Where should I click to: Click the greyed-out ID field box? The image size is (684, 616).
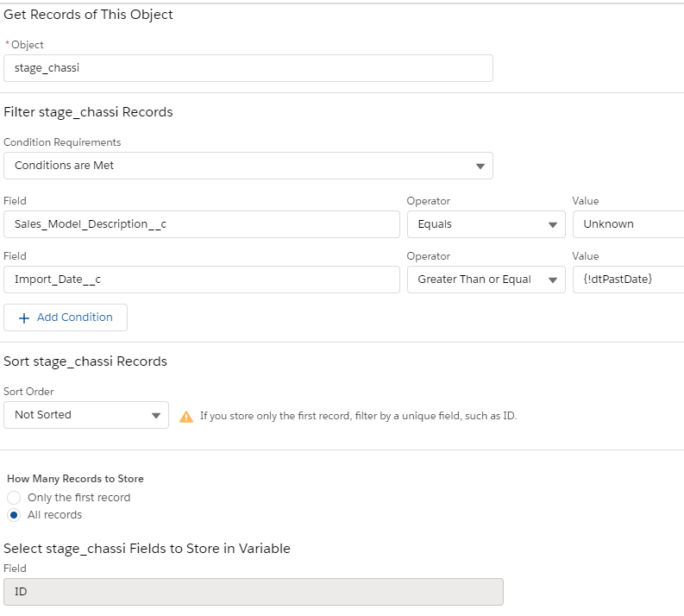pos(253,592)
